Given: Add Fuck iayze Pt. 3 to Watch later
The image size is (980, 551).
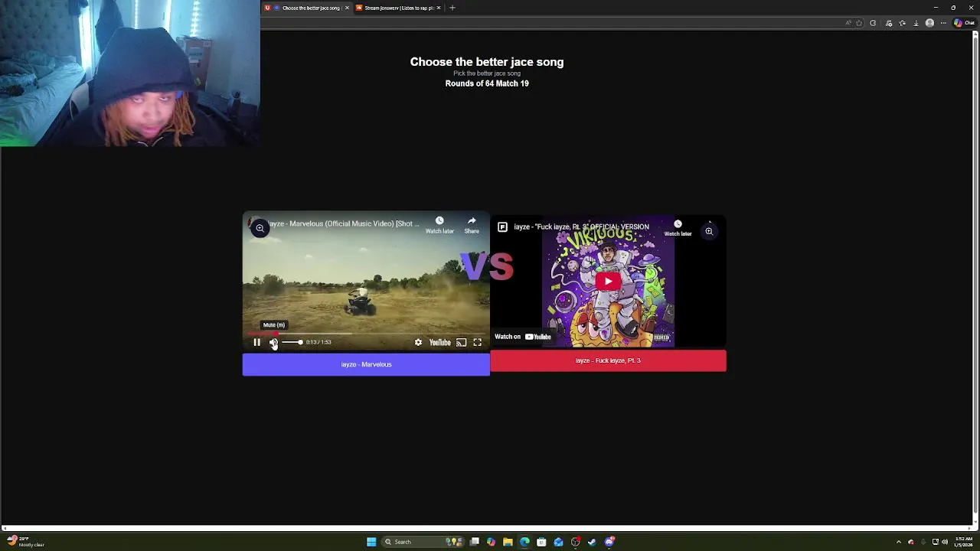Looking at the screenshot, I should (x=678, y=228).
